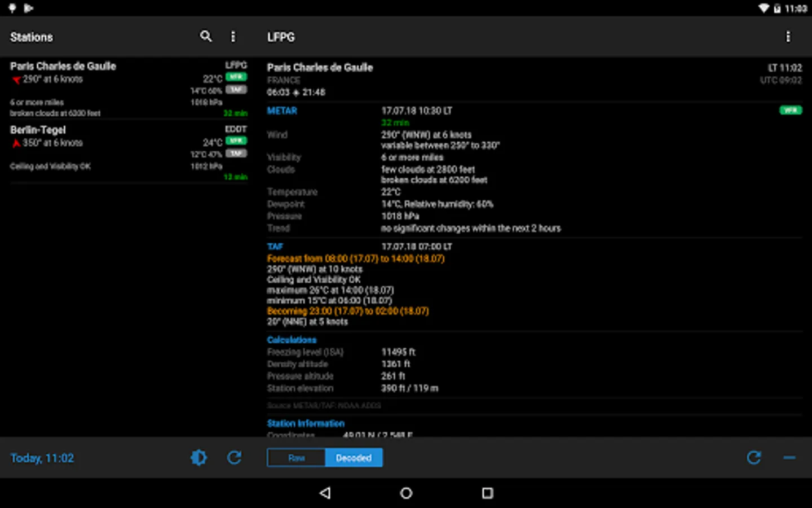This screenshot has height=508, width=812.
Task: Open the Android recent apps button
Action: [x=488, y=493]
